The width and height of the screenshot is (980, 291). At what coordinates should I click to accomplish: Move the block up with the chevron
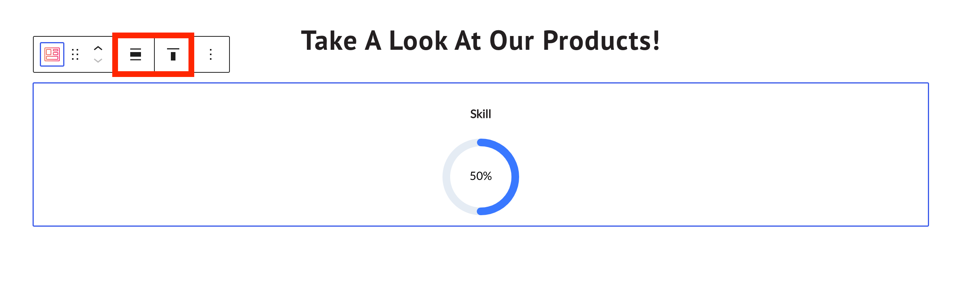(x=98, y=48)
